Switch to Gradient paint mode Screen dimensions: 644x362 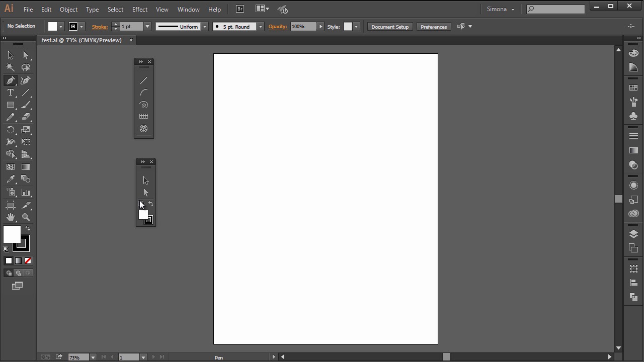tap(18, 260)
